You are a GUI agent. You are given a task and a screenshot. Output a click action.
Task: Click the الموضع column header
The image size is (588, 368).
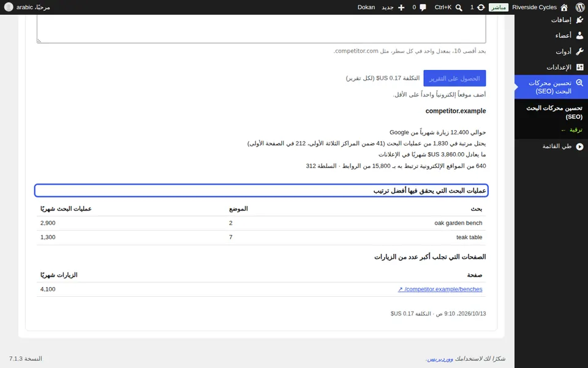(238, 209)
